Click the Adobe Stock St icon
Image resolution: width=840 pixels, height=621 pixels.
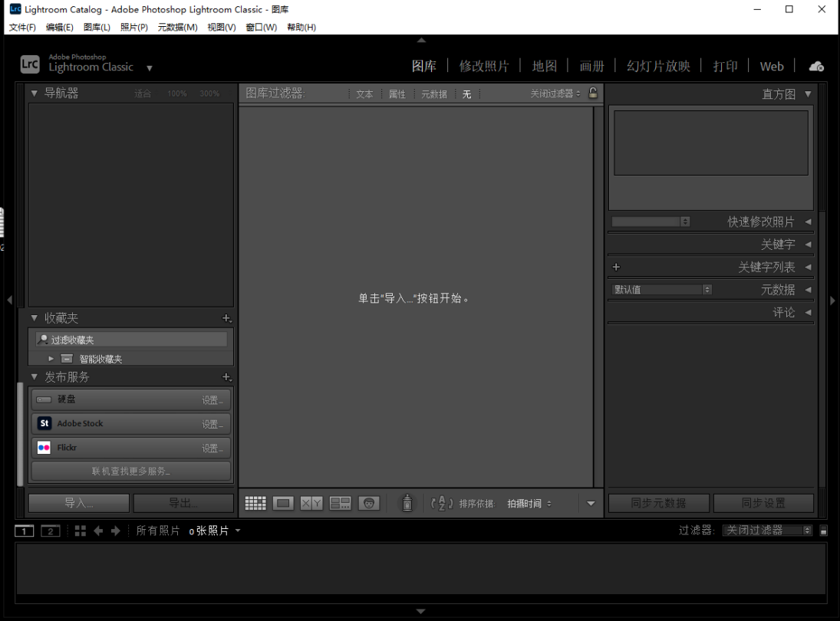click(44, 423)
